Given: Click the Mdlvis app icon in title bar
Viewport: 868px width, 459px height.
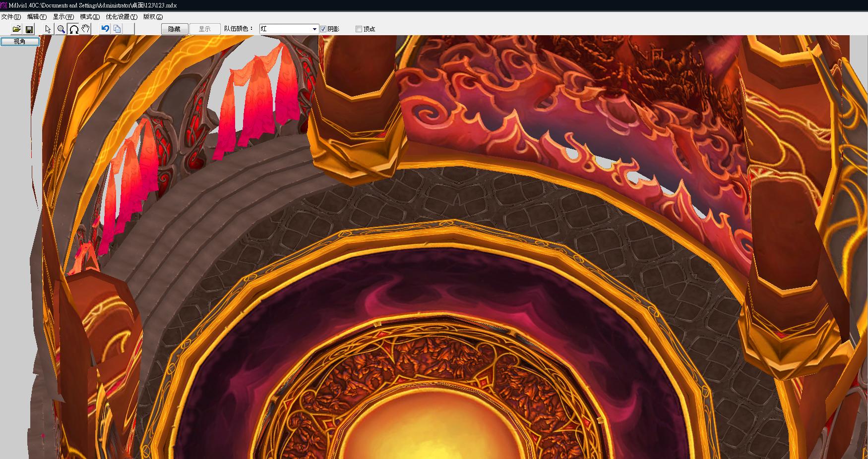Looking at the screenshot, I should tap(4, 5).
